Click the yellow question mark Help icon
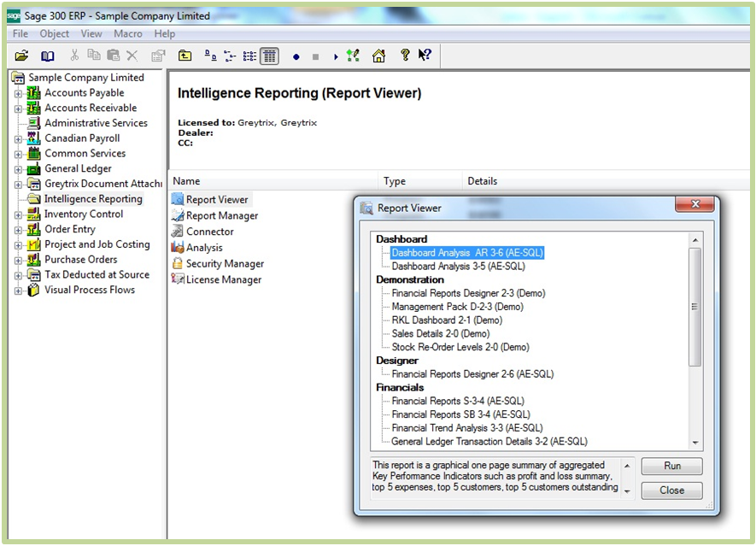Image resolution: width=756 pixels, height=546 pixels. (405, 55)
